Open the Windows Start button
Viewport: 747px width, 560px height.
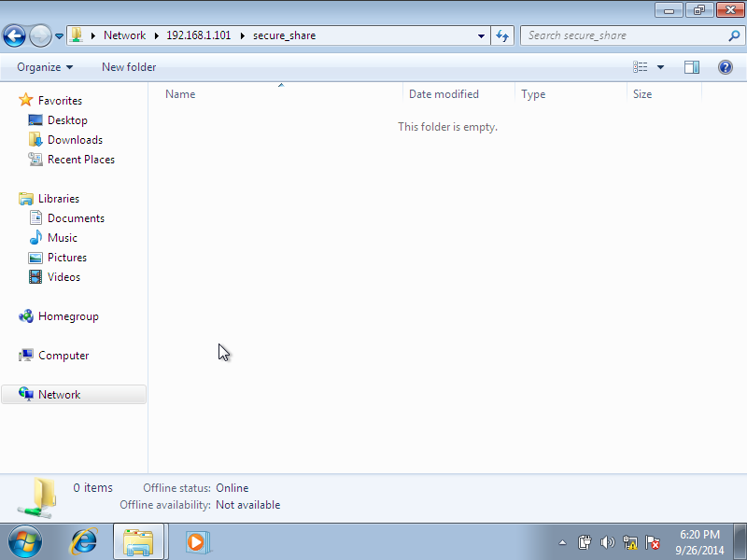[25, 542]
